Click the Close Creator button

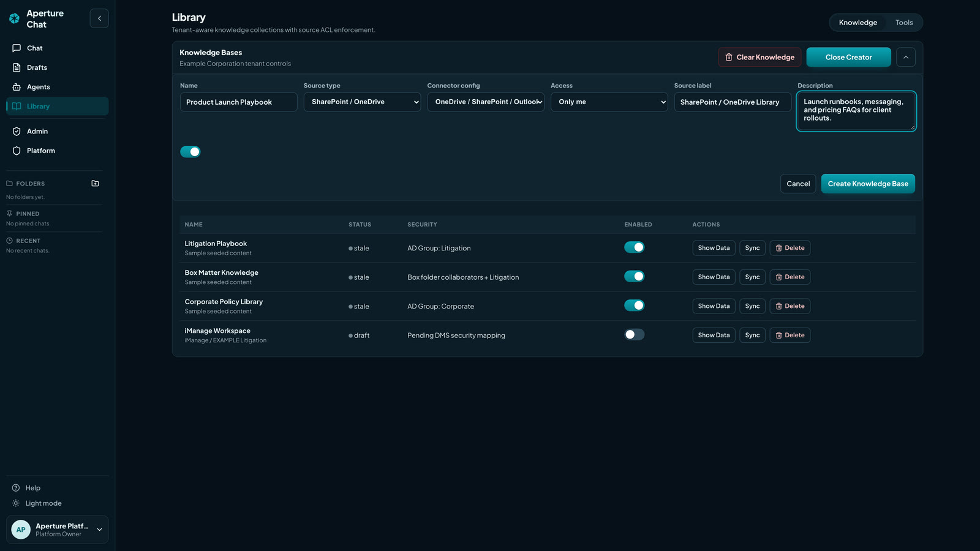[x=848, y=57]
